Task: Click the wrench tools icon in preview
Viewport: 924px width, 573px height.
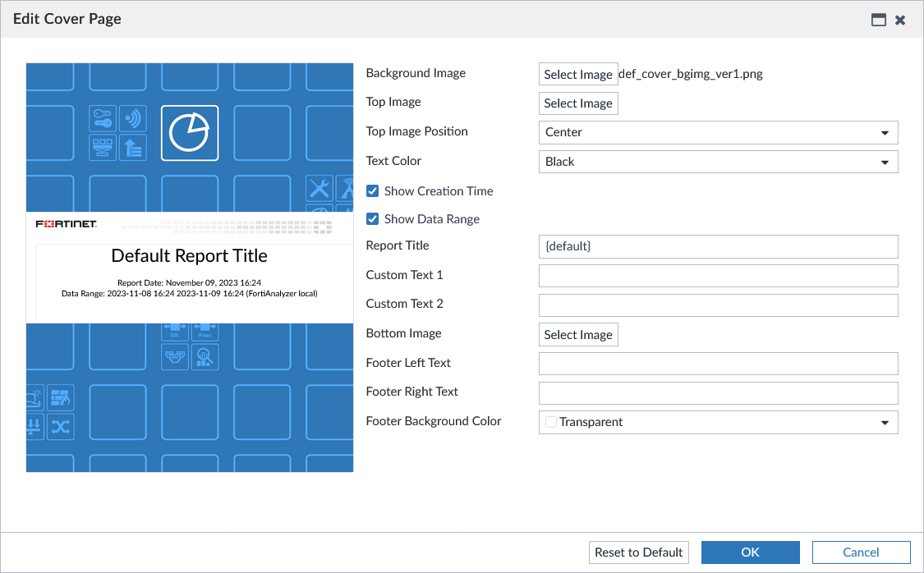Action: (319, 189)
